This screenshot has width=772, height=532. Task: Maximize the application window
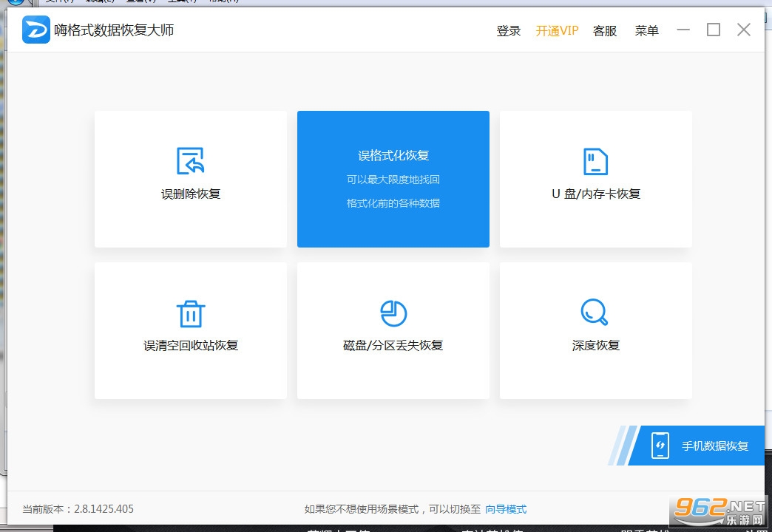pyautogui.click(x=714, y=30)
